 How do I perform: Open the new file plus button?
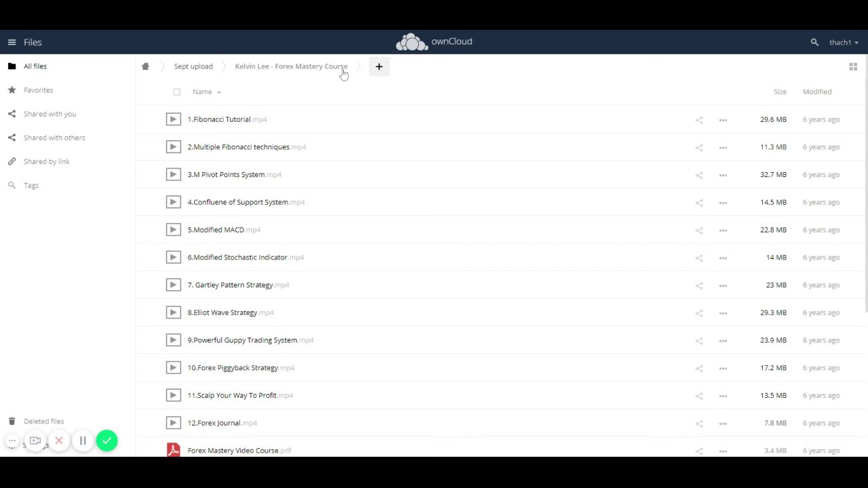(x=379, y=66)
